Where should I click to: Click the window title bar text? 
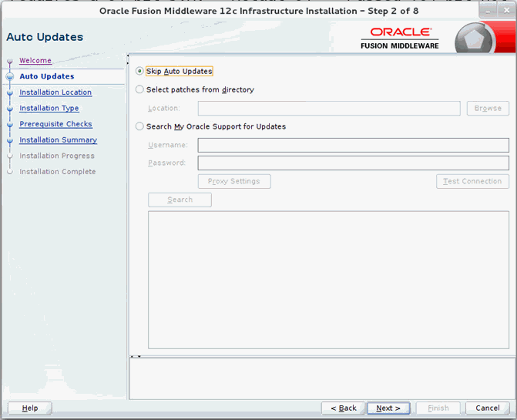[259, 11]
